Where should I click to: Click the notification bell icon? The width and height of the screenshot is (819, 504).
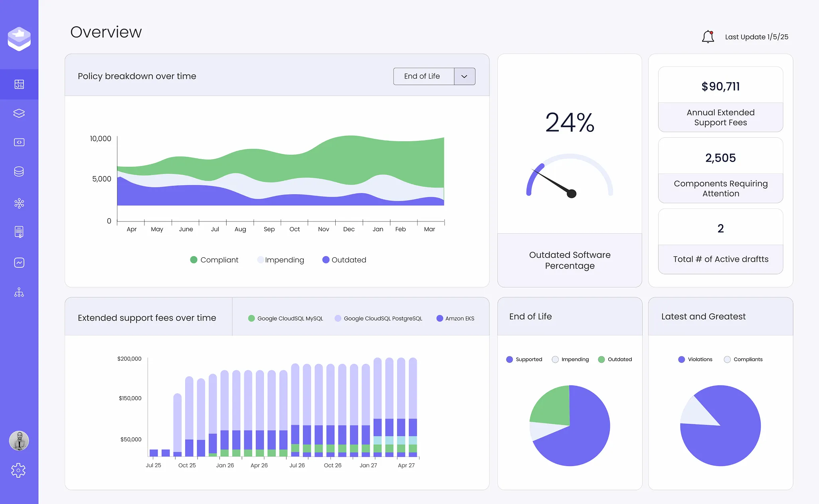pyautogui.click(x=708, y=37)
